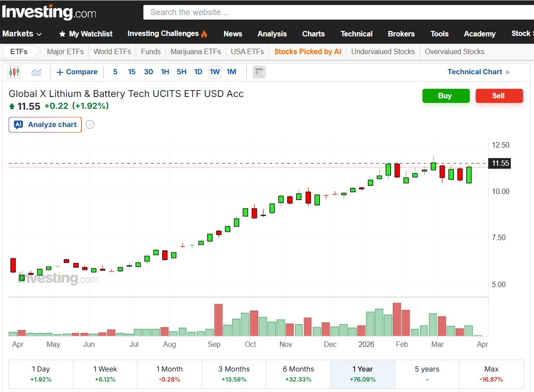Viewport: 534px width, 392px height.
Task: Select the 6 Months performance range
Action: click(298, 374)
